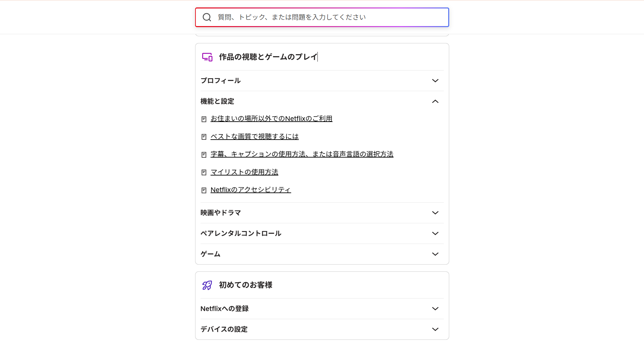The image size is (644, 350).
Task: Click document icon beside マイリストの使用方法
Action: pos(204,172)
